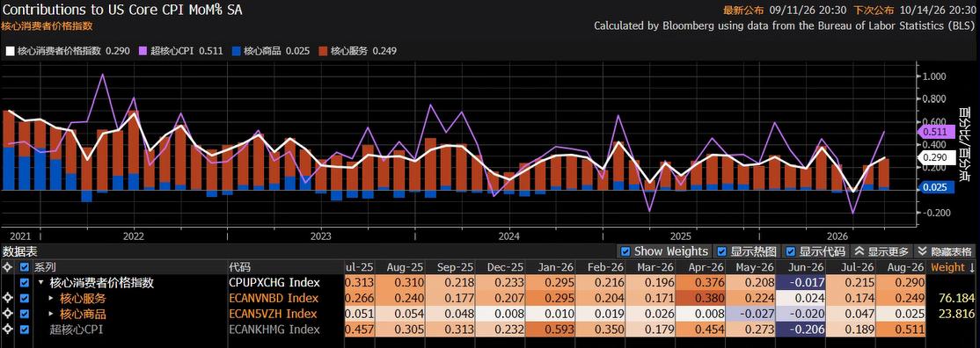Click the white 0.290 axis value tag
This screenshot has height=348, width=980.
(x=936, y=158)
